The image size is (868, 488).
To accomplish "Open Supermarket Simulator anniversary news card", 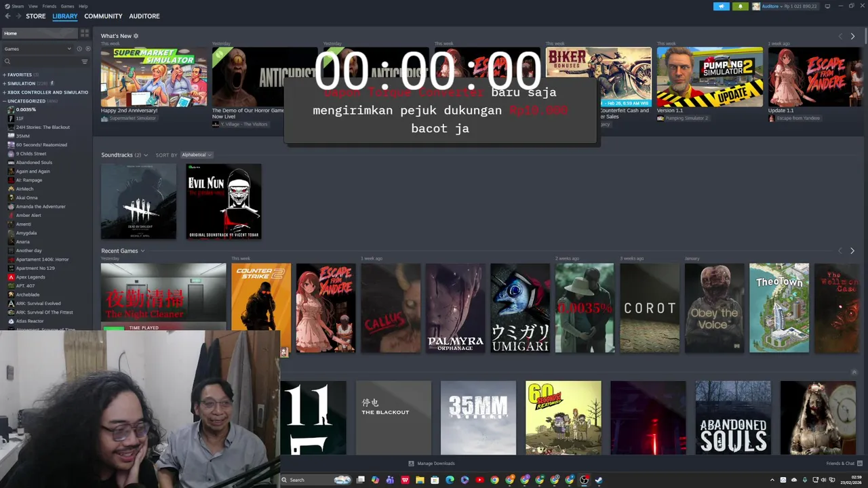I will [x=154, y=77].
